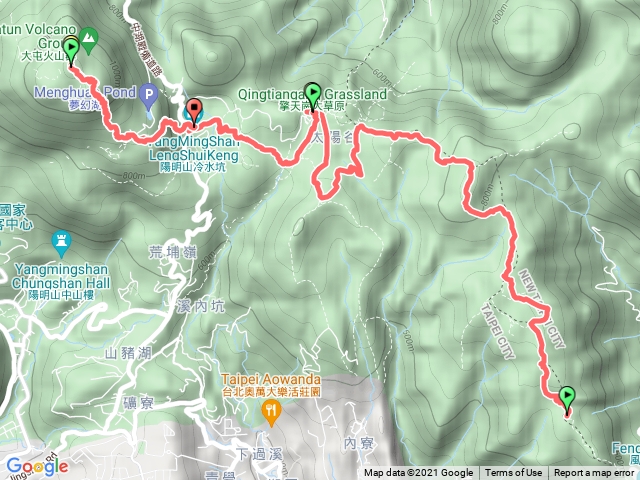Click the Google logo
640x480 pixels.
38,467
